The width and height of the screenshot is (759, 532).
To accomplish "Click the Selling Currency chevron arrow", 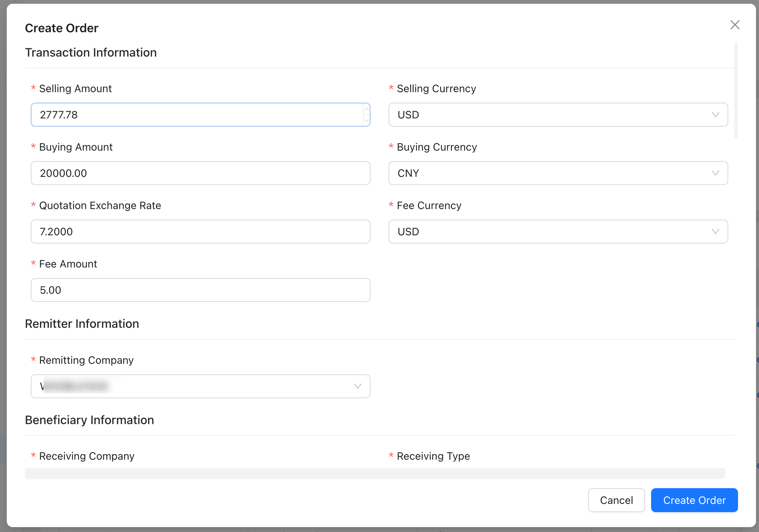I will [715, 115].
